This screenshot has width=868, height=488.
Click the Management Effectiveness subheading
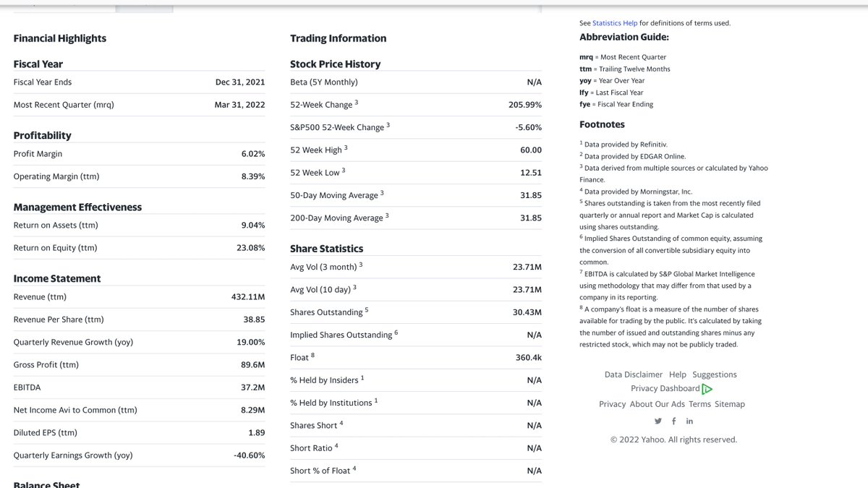tap(77, 207)
